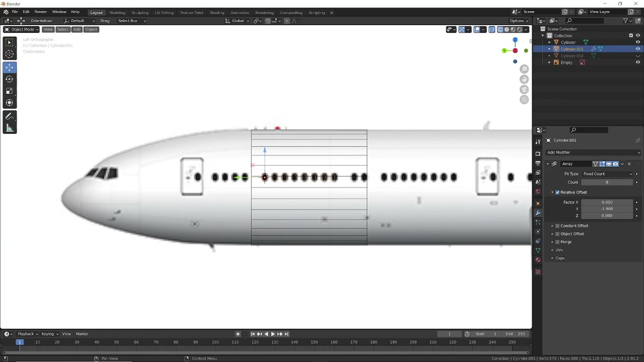The width and height of the screenshot is (644, 362).
Task: Toggle the Relative Offset checkbox
Action: [557, 193]
